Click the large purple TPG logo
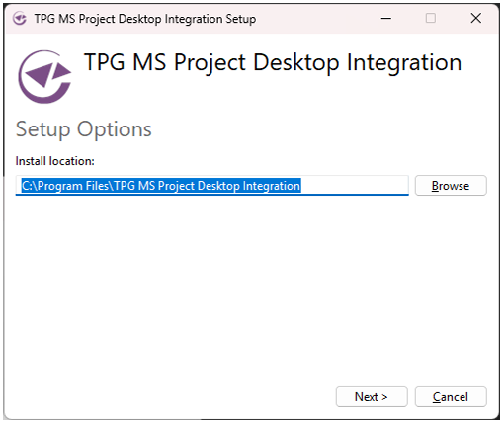This screenshot has height=424, width=504. pos(44,77)
